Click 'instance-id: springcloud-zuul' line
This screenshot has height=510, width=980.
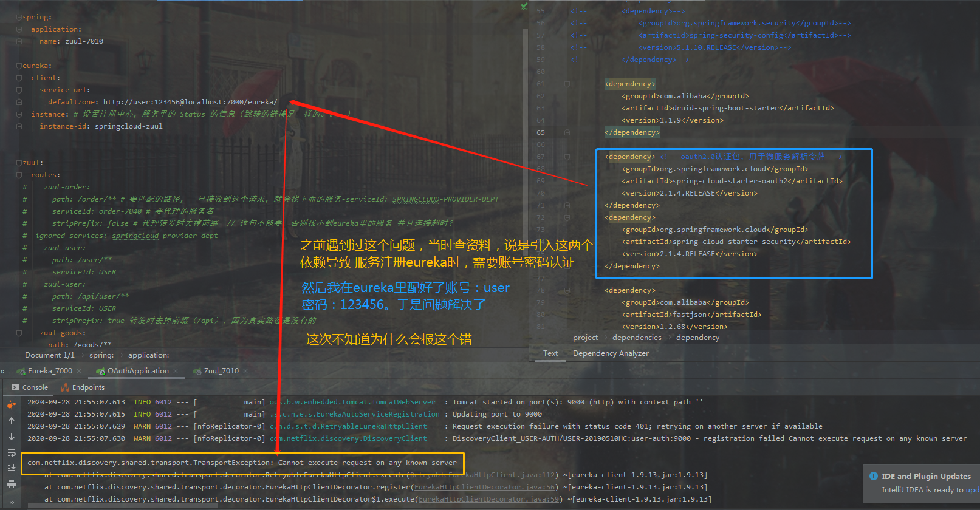point(101,126)
